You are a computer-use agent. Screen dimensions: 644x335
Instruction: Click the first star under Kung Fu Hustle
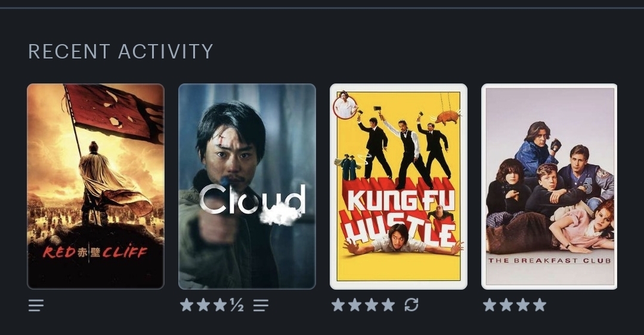[338, 305]
